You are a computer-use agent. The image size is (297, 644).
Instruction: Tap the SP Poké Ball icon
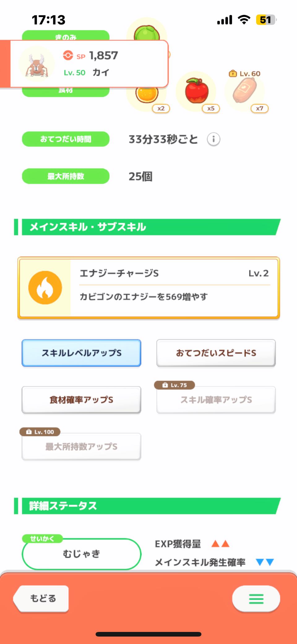click(x=68, y=55)
